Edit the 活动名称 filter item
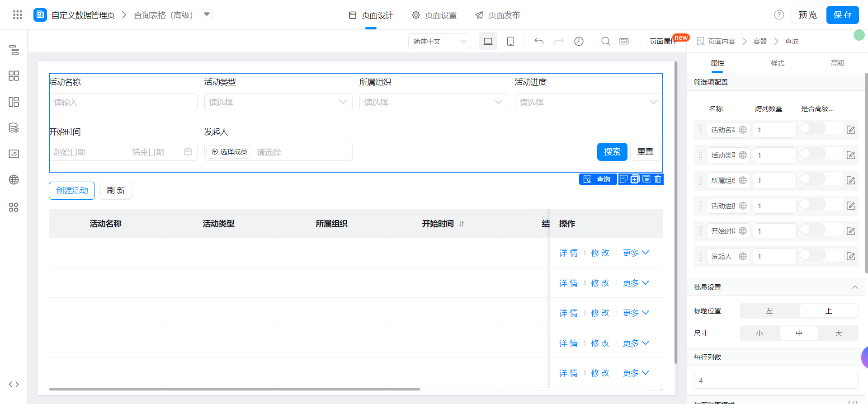 coord(851,130)
